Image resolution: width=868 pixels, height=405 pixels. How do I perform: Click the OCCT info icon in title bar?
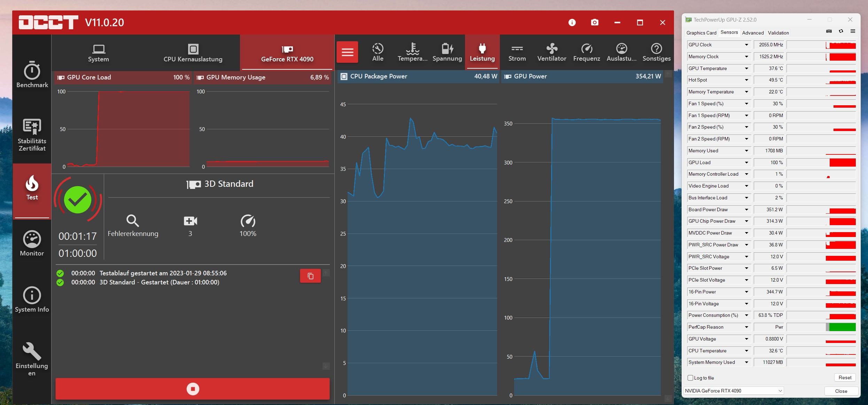572,23
